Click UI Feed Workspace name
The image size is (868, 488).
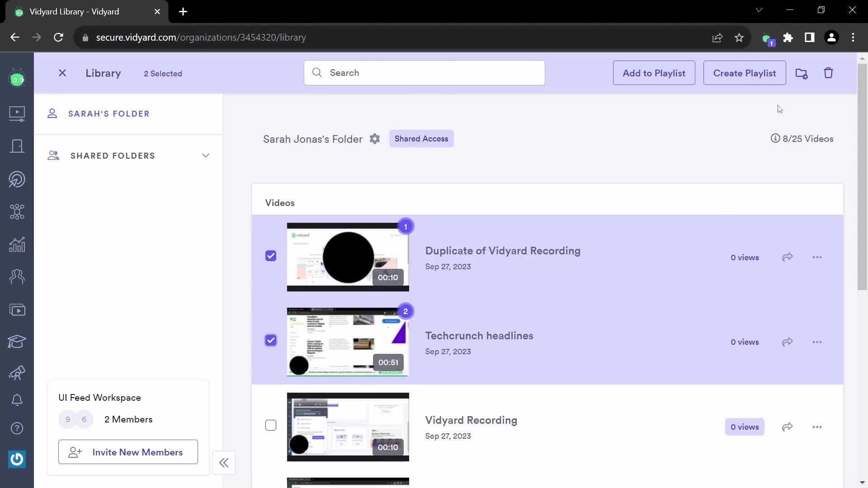[99, 398]
